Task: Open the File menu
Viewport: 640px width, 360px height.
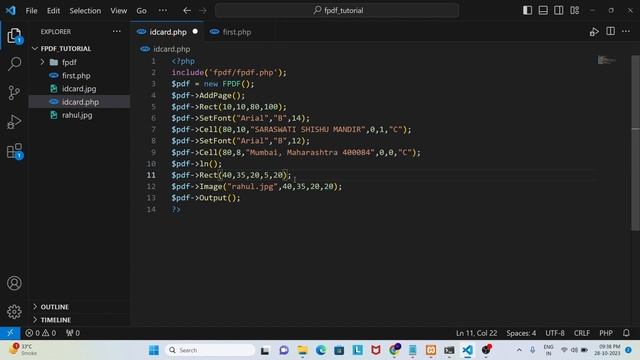Action: 31,11
